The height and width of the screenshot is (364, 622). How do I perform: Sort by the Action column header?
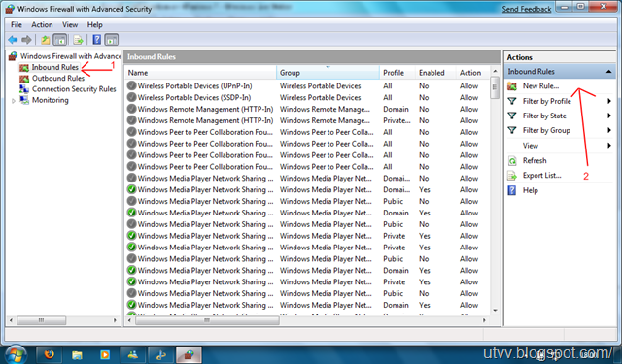coord(473,73)
